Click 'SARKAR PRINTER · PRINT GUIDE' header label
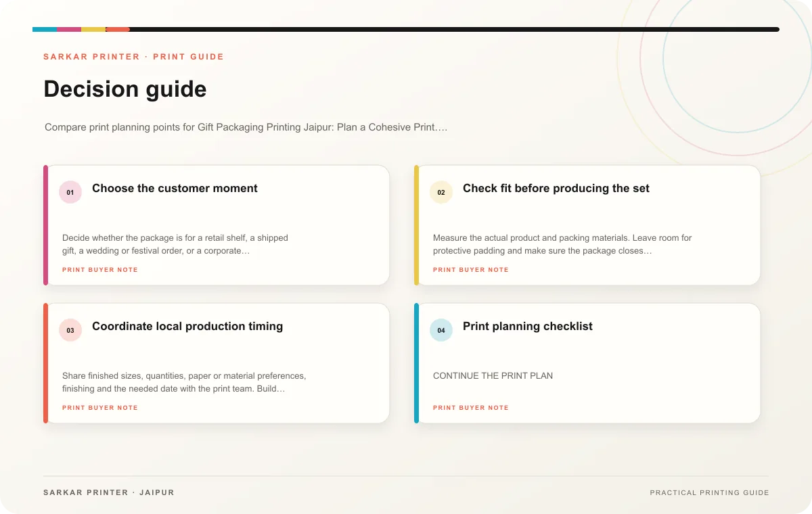 [133, 57]
